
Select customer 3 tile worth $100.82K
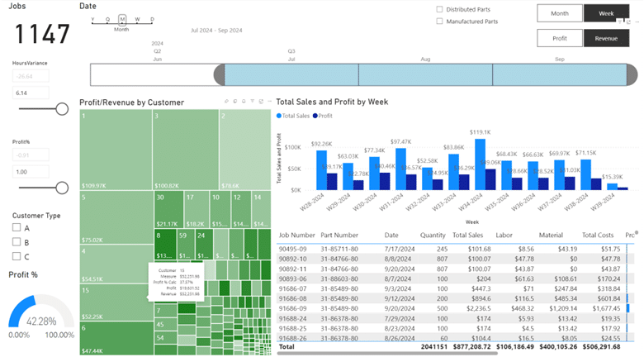[x=186, y=150]
